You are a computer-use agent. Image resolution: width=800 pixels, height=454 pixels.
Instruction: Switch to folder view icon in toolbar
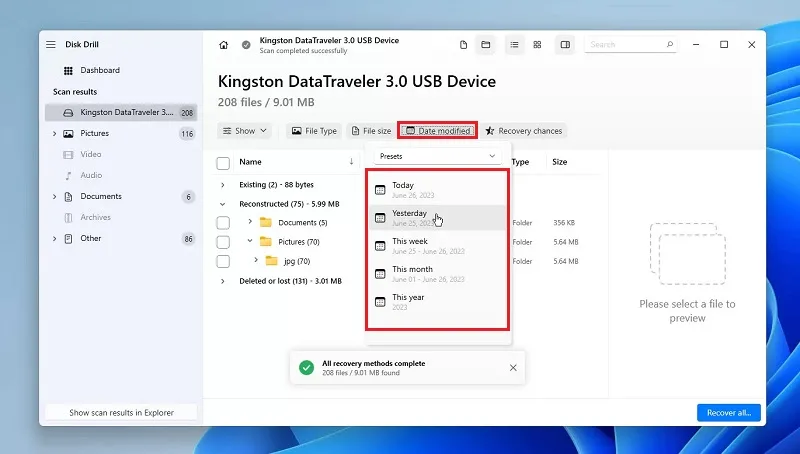click(486, 45)
